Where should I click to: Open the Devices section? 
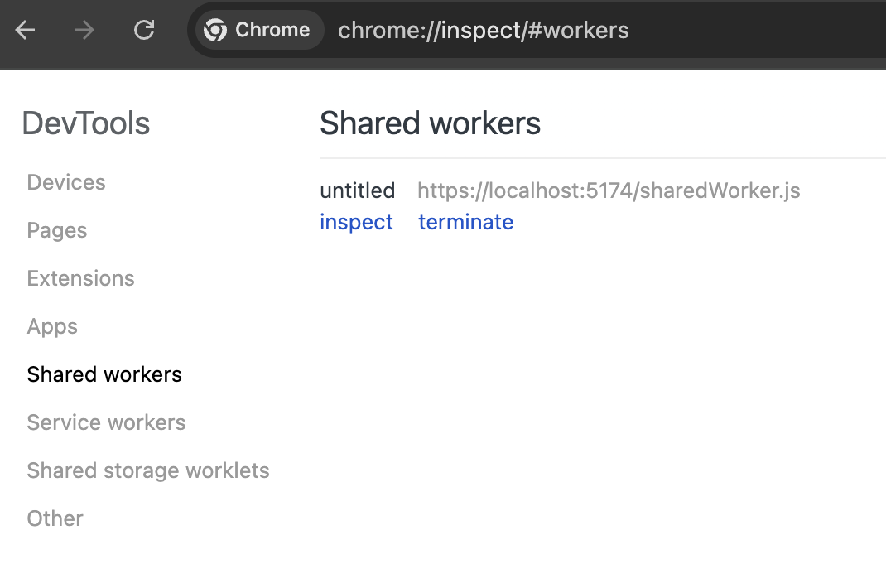66,182
